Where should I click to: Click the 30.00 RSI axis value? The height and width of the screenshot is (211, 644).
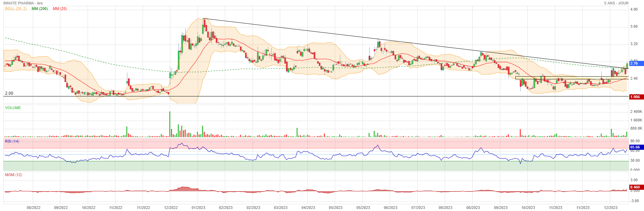(x=635, y=160)
